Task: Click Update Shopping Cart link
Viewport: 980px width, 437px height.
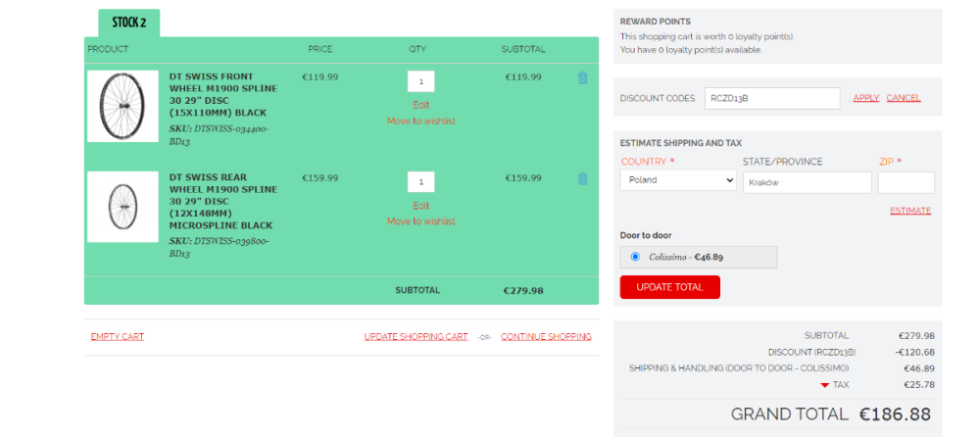Action: coord(416,336)
